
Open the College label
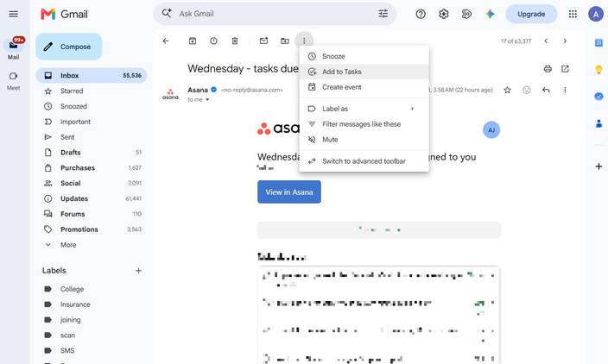click(x=92, y=289)
